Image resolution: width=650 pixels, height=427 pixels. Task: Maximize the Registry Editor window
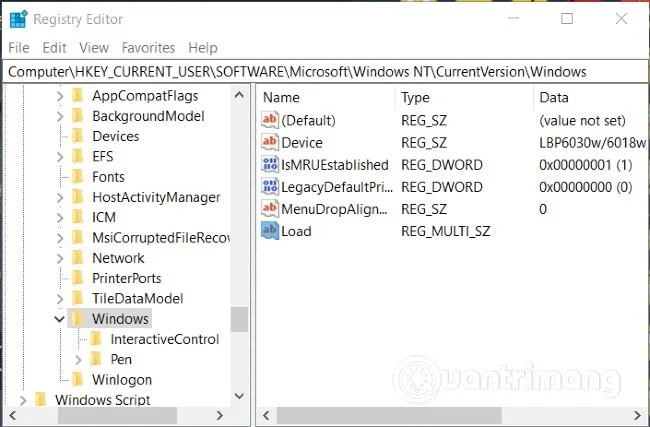[x=567, y=19]
